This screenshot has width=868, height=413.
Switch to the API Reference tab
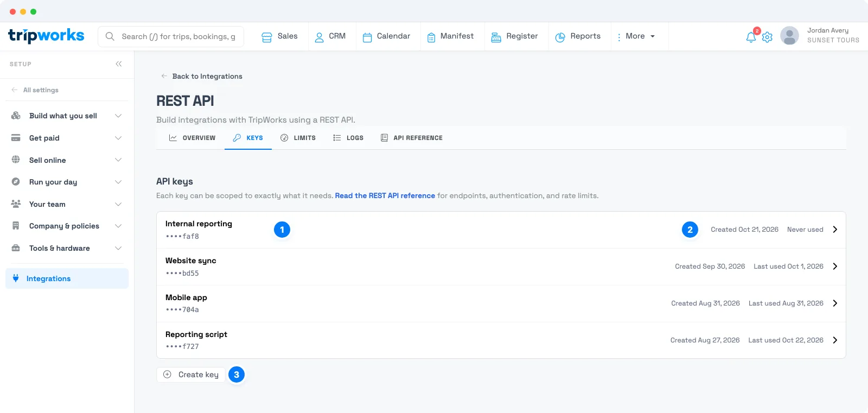[412, 138]
